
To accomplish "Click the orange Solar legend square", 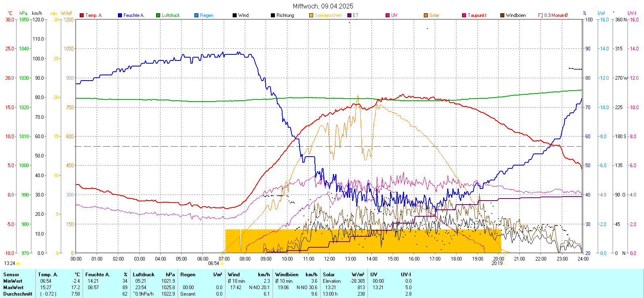I will click(426, 15).
